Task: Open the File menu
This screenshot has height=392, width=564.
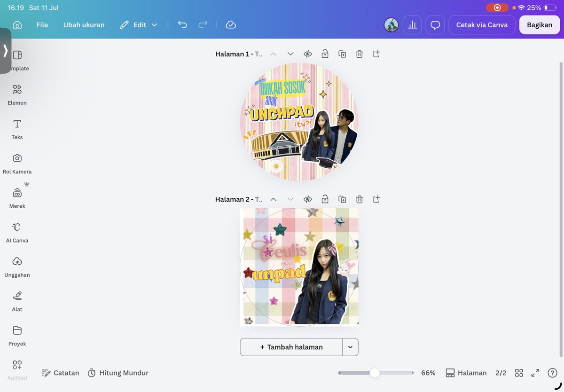Action: (42, 25)
